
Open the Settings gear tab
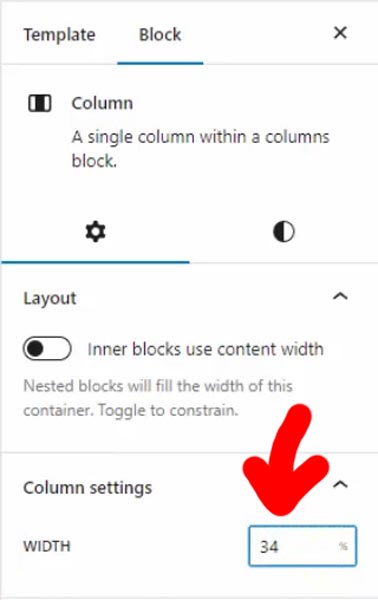click(x=95, y=232)
